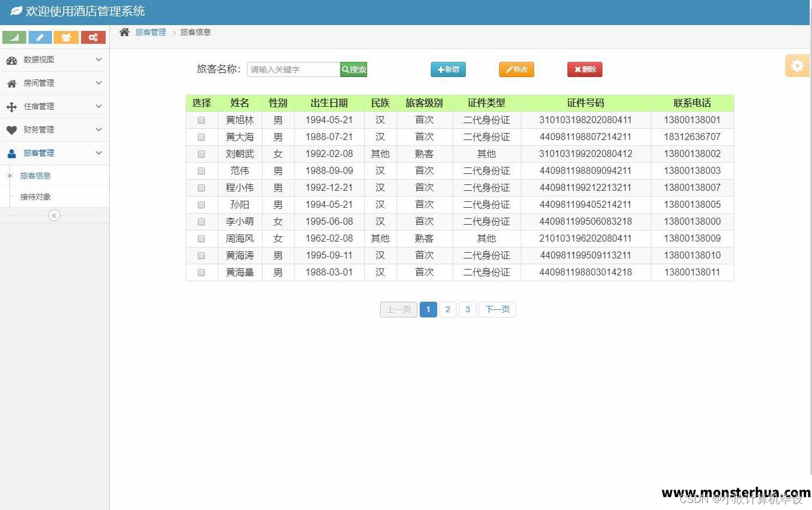
Task: Open the orange gear settings icon on the right
Action: click(x=797, y=65)
